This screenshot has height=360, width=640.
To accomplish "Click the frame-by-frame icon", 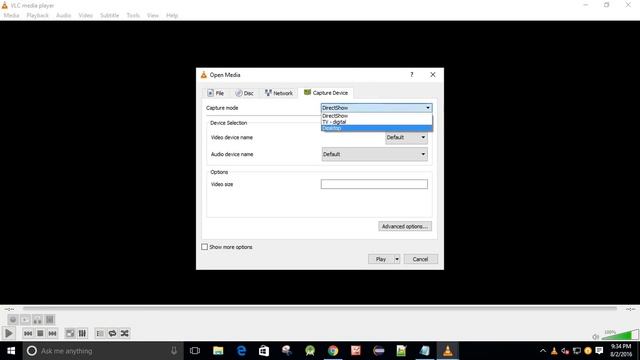I will click(x=50, y=320).
